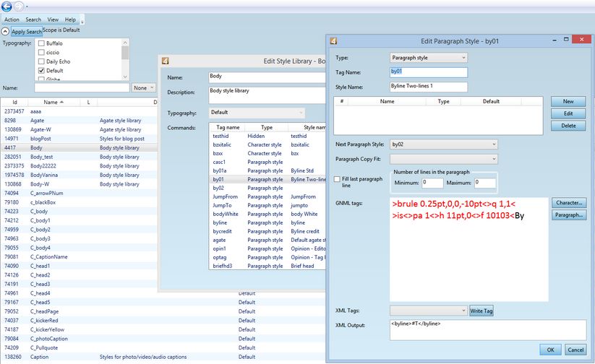Collapse the search panel with the chevron

[5, 32]
